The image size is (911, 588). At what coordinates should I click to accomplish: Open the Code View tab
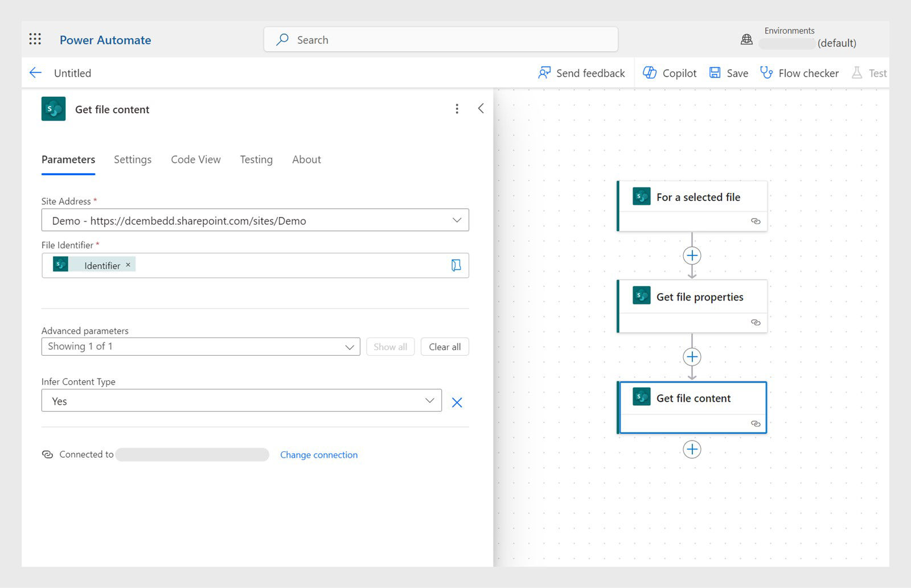(x=196, y=160)
